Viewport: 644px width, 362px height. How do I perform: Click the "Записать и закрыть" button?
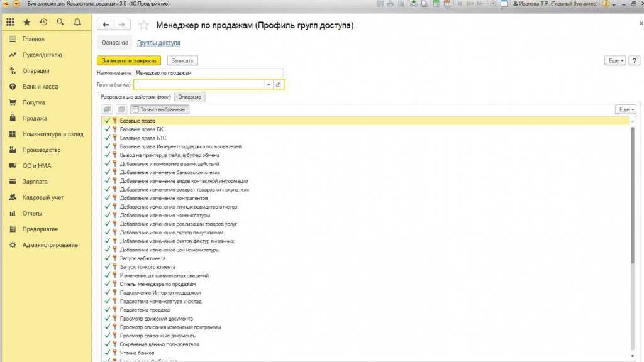click(129, 61)
